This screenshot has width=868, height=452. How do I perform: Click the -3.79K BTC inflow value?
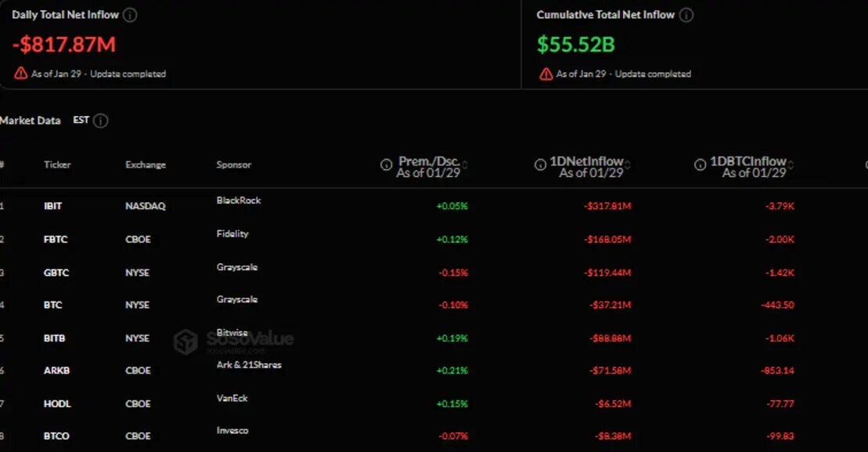click(x=780, y=206)
